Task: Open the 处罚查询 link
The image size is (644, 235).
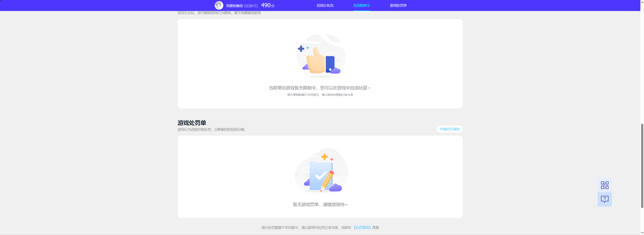Action: [362, 228]
